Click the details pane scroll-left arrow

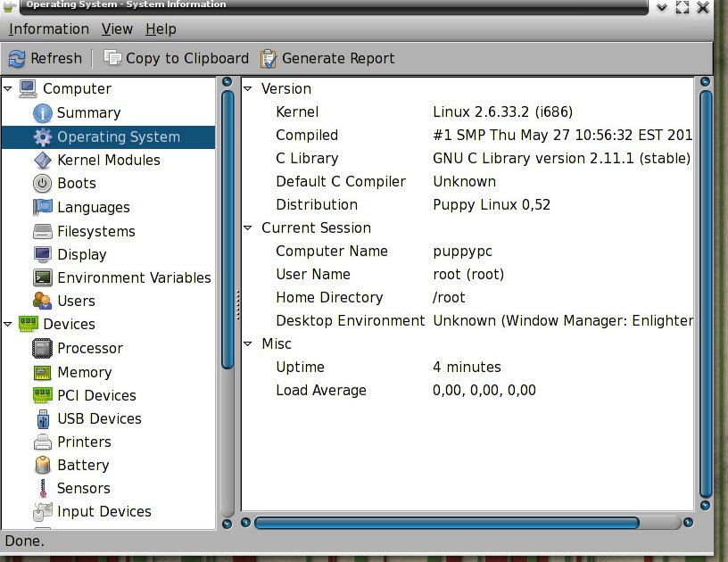(246, 523)
